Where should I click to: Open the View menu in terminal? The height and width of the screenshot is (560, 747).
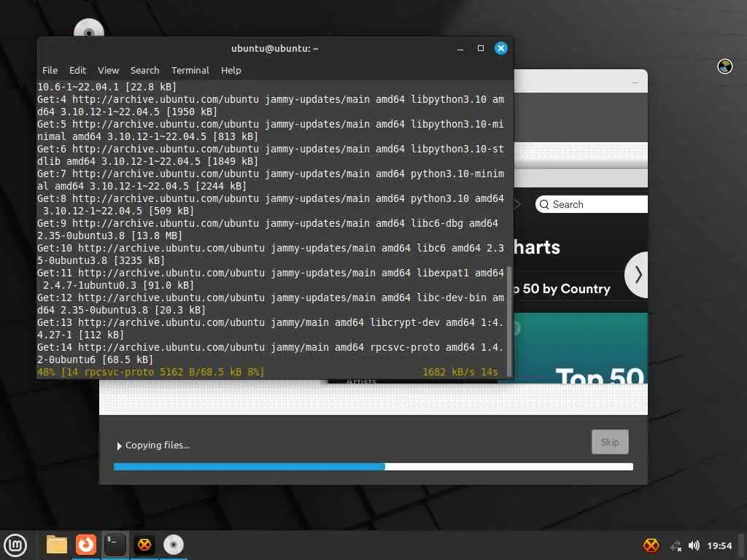pyautogui.click(x=108, y=71)
